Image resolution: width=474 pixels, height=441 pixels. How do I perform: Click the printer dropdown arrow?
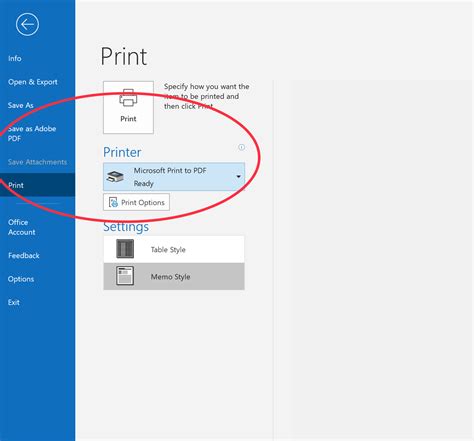click(x=239, y=177)
